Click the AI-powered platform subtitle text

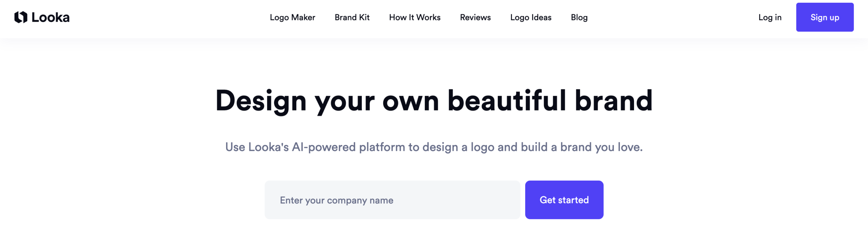point(434,147)
